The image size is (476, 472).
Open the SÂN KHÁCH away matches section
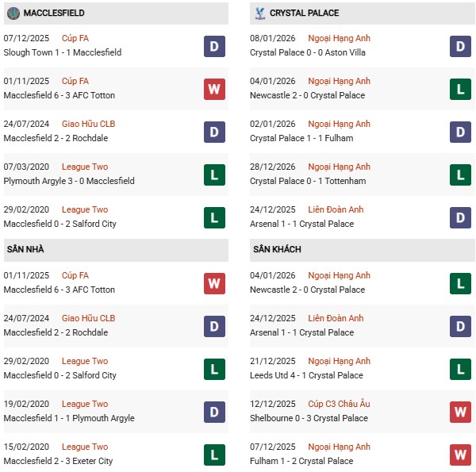(x=277, y=249)
